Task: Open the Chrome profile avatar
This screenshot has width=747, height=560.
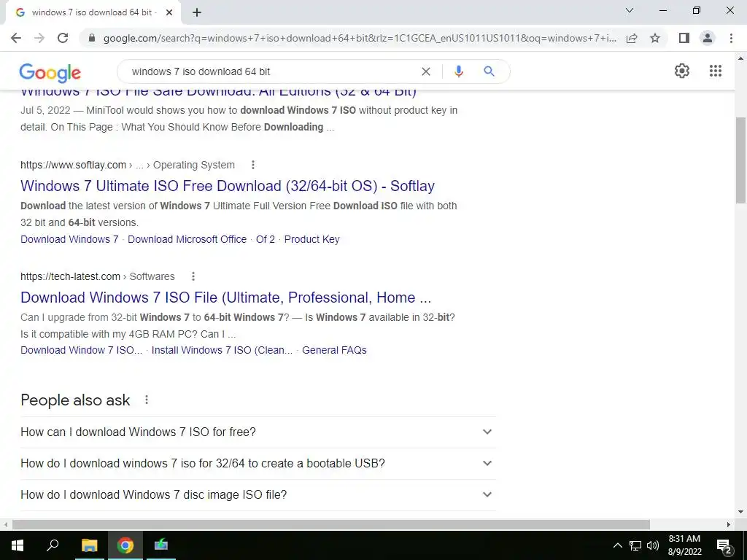Action: pyautogui.click(x=708, y=38)
